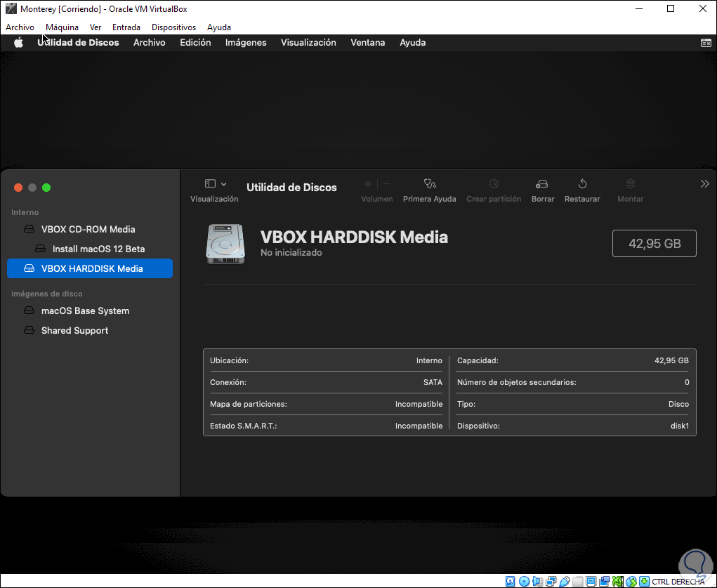The image size is (717, 588).
Task: Click the Restaurar toolbar icon
Action: click(x=582, y=184)
